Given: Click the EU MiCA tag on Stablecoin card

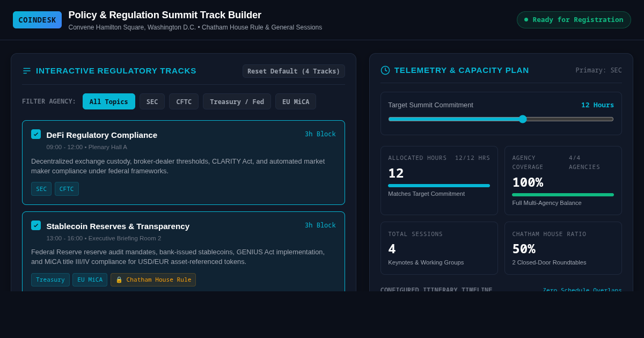Looking at the screenshot, I should click(90, 280).
